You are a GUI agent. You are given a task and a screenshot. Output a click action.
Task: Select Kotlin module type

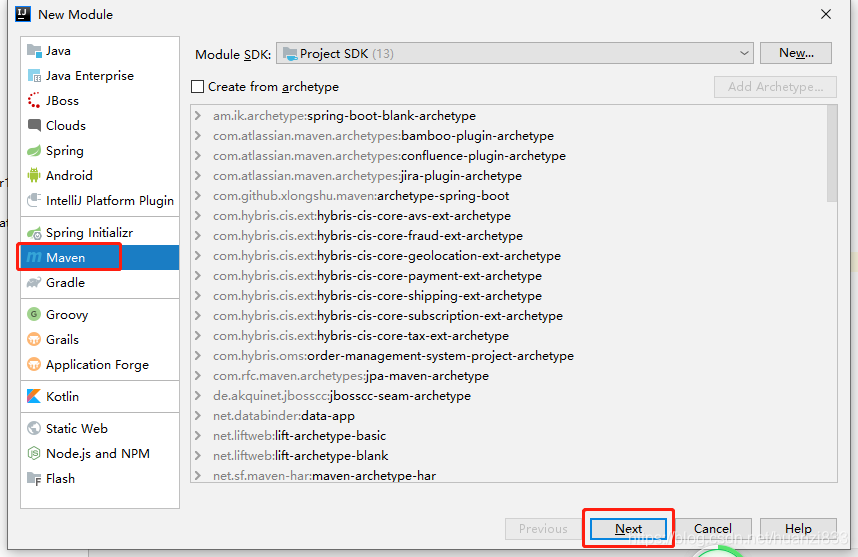point(100,396)
